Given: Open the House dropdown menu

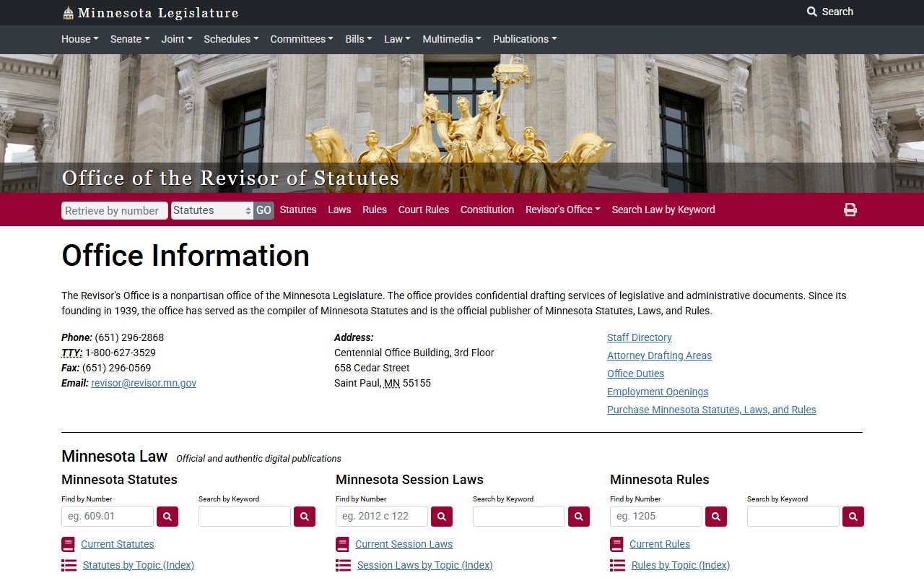Looking at the screenshot, I should tap(79, 39).
